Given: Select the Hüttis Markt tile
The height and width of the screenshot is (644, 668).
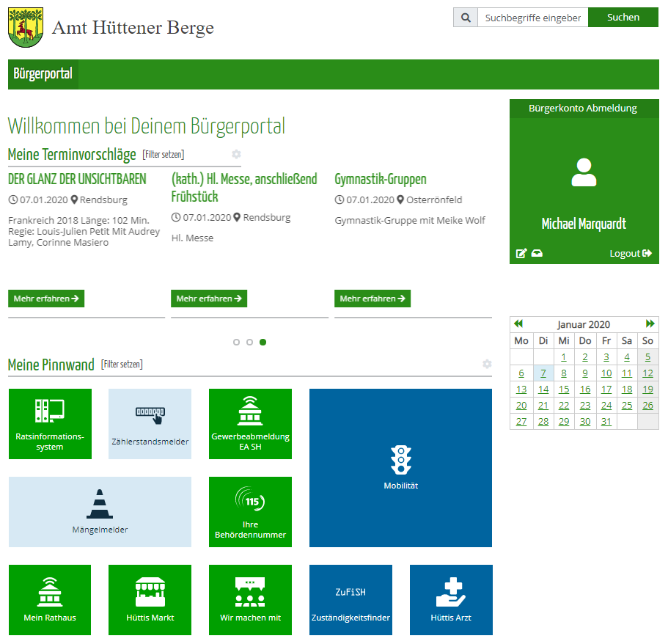Looking at the screenshot, I should [150, 600].
